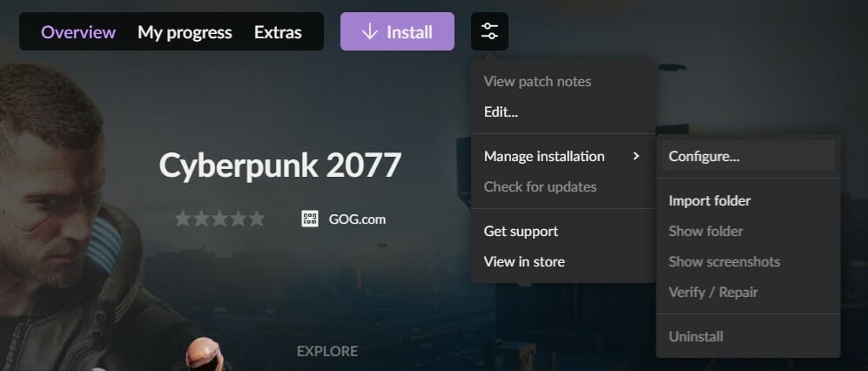This screenshot has height=371, width=868.
Task: Click the settings sliders icon button
Action: (489, 32)
